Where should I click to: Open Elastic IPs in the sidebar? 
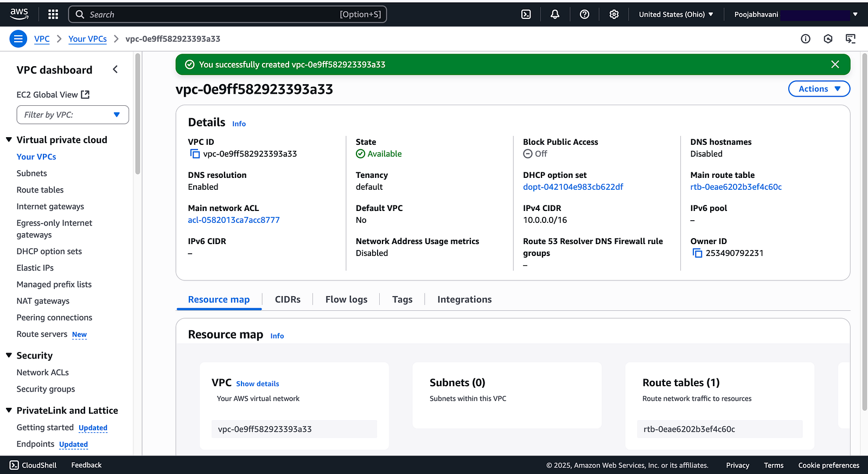pyautogui.click(x=35, y=268)
